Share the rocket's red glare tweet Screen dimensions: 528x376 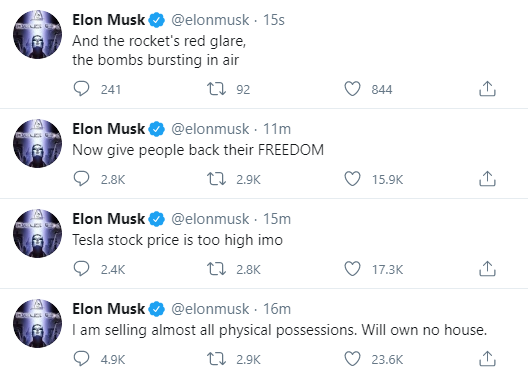coord(487,89)
